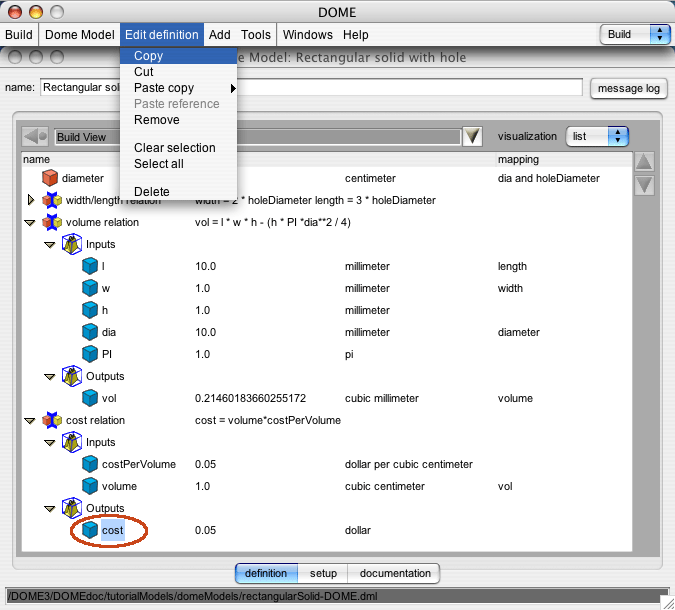Viewport: 675px width, 610px height.
Task: Collapse Outputs under cost relation
Action: (50, 508)
